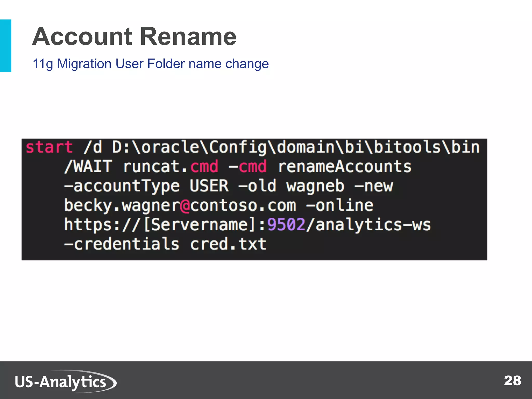Image resolution: width=532 pixels, height=399 pixels.
Task: Click the 'renameAccounts' command text
Action: [x=345, y=167]
